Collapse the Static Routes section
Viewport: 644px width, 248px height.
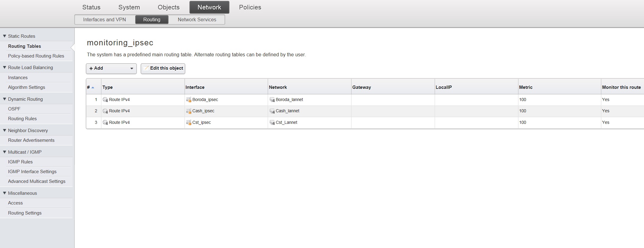click(x=5, y=36)
